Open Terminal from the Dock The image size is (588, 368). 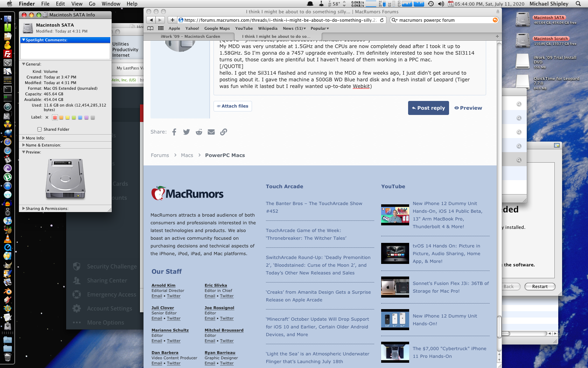click(x=7, y=89)
